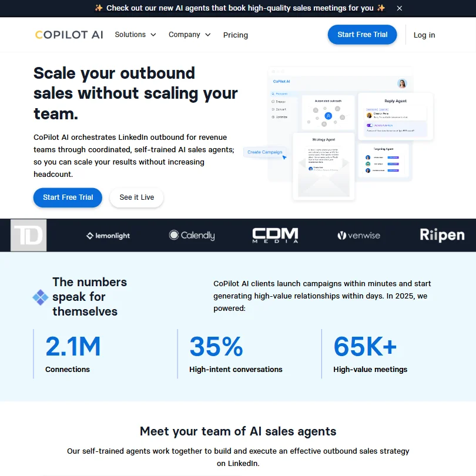Close the announcement banner
Viewport: 476px width, 476px height.
point(399,8)
